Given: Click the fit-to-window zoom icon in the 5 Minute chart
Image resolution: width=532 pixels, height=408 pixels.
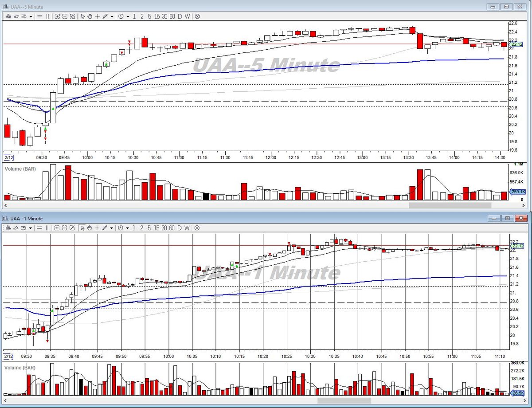Looking at the screenshot, I should click(x=72, y=16).
